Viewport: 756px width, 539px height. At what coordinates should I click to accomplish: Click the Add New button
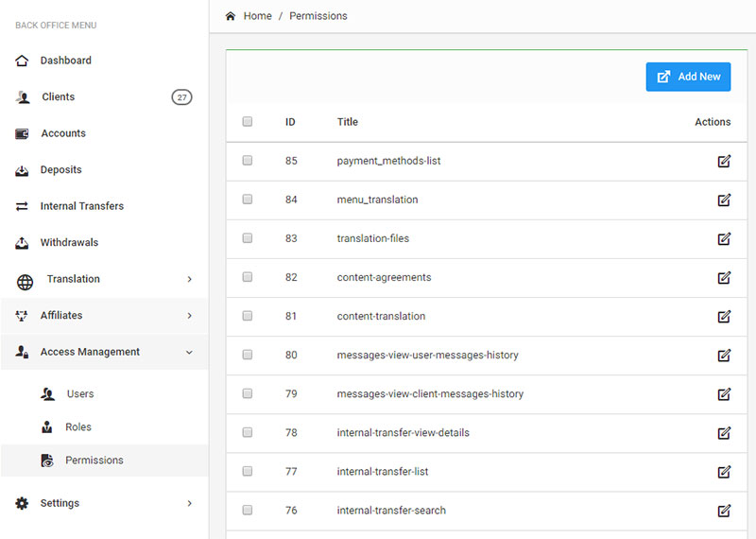pos(688,77)
